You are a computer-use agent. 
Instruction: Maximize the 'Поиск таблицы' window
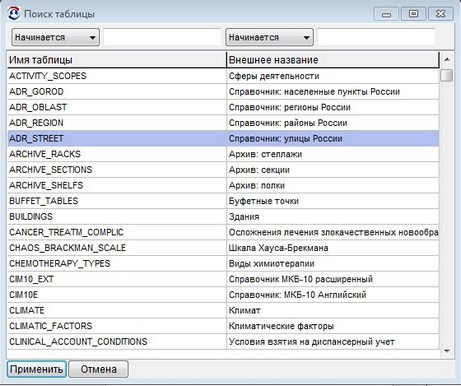[x=413, y=14]
